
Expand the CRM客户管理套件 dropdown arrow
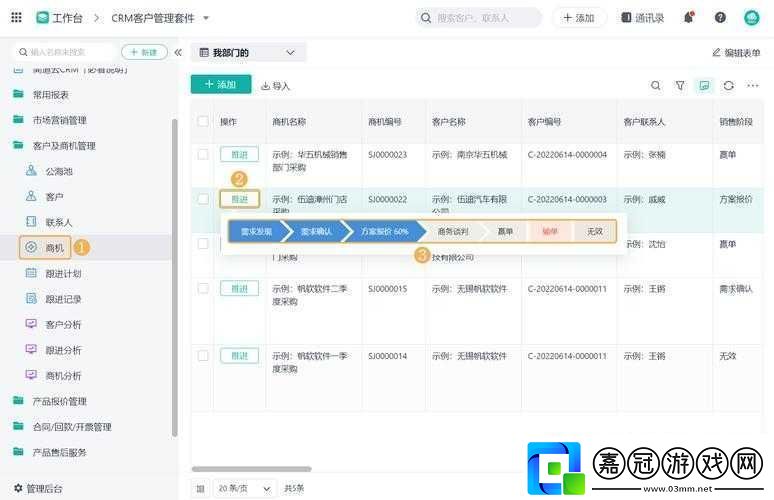(206, 18)
